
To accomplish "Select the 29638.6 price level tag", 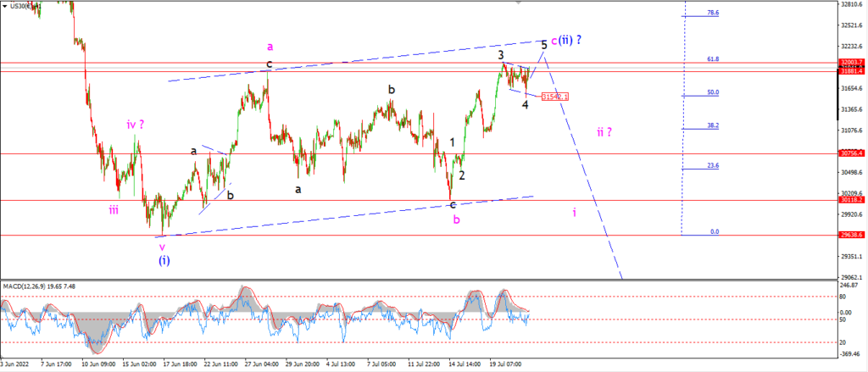I will point(852,235).
